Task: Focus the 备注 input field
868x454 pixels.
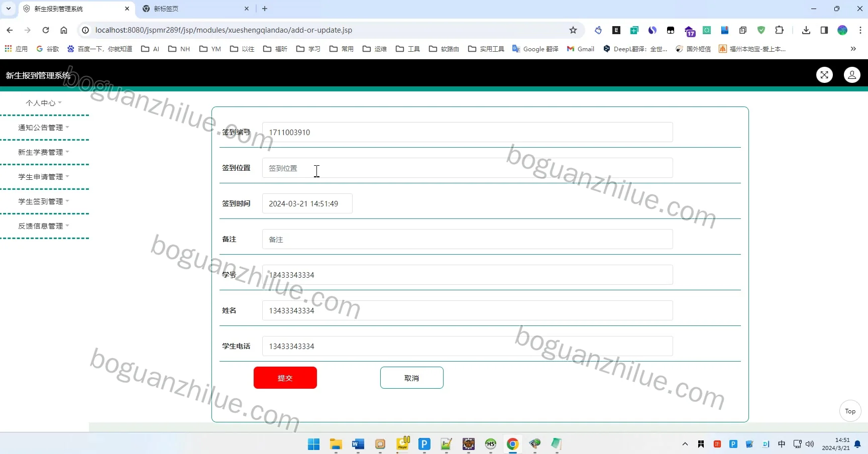Action: tap(467, 239)
